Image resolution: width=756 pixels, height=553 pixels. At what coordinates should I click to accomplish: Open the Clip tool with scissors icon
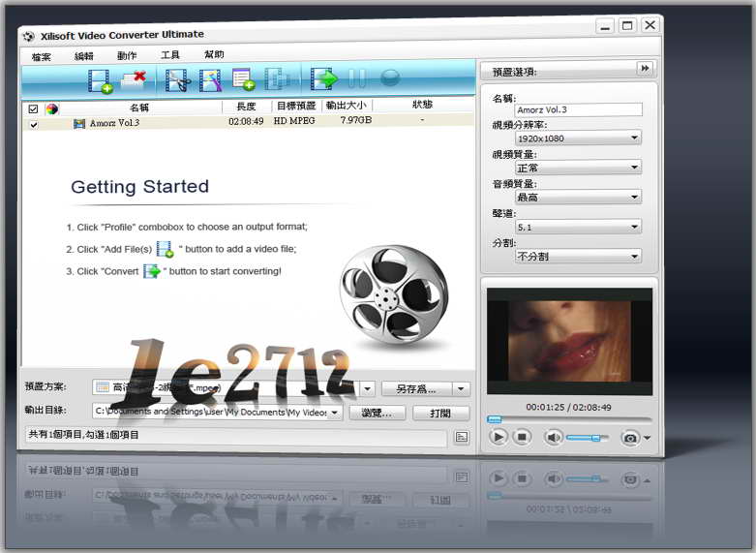pos(177,79)
